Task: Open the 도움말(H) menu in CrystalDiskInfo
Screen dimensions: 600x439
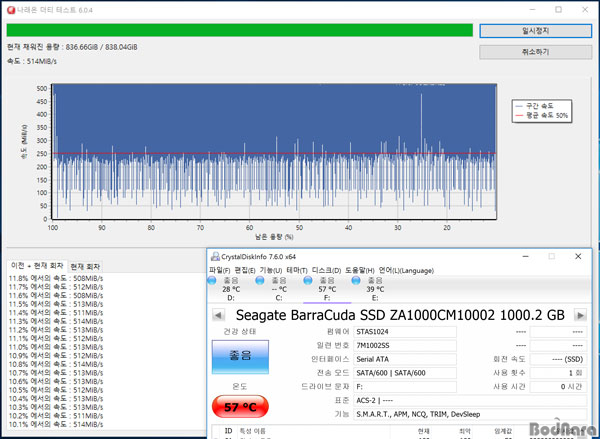Action: (x=360, y=271)
